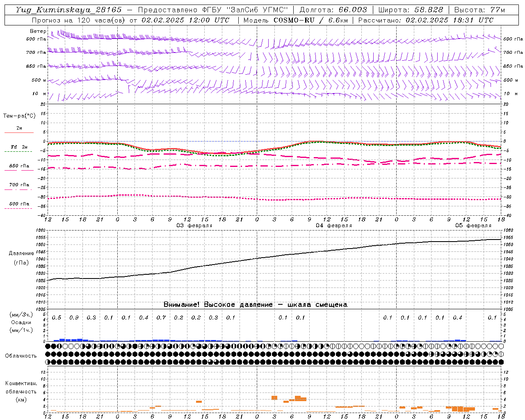This screenshot has height=420, width=525.
Task: Click the 0.5 three-hour precipitation value
Action: (57, 318)
